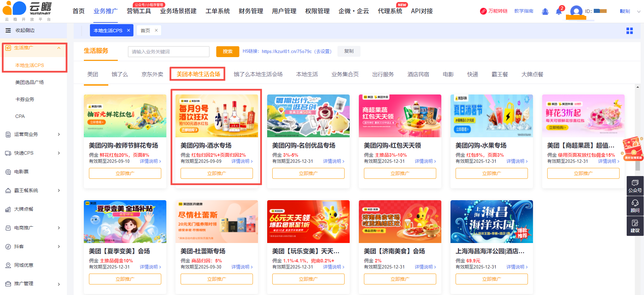The height and width of the screenshot is (295, 644).
Task: Open the 顾问 headset floating icon
Action: 635,203
